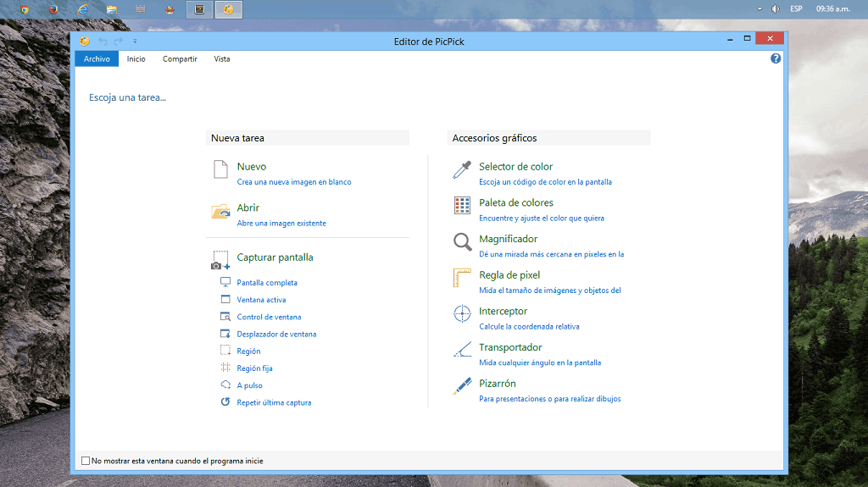The height and width of the screenshot is (487, 868).
Task: Click the Ventana activa window icon
Action: [225, 299]
